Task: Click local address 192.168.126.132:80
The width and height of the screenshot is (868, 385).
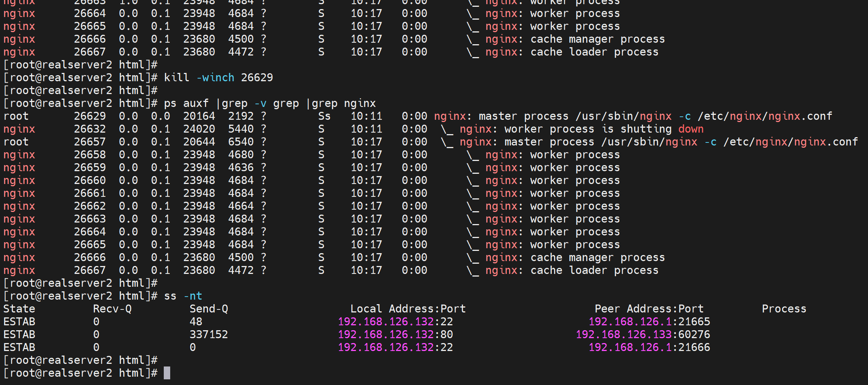Action: point(395,334)
